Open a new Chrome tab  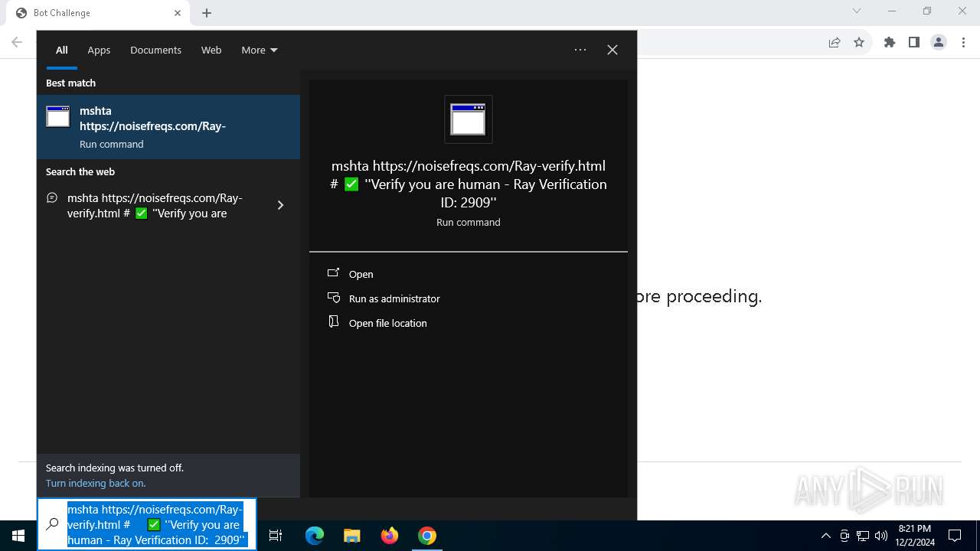coord(207,13)
